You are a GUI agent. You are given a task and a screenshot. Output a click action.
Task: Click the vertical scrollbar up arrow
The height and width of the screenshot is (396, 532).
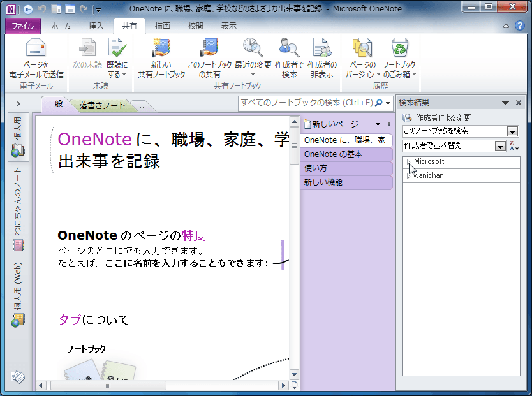click(294, 122)
